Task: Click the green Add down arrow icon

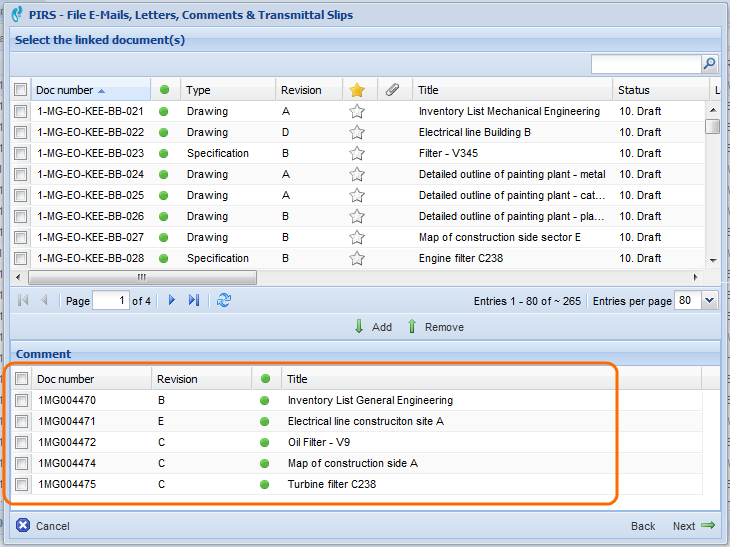Action: (x=358, y=326)
